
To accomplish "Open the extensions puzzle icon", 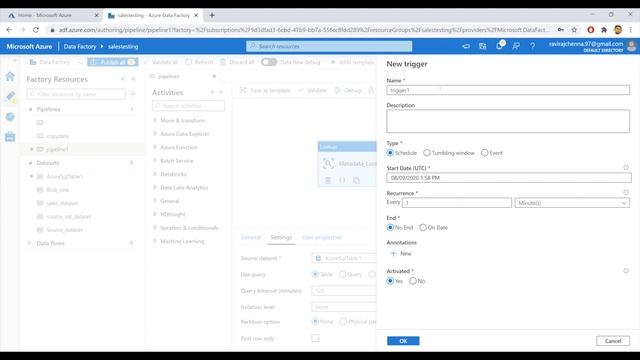I will (x=604, y=30).
